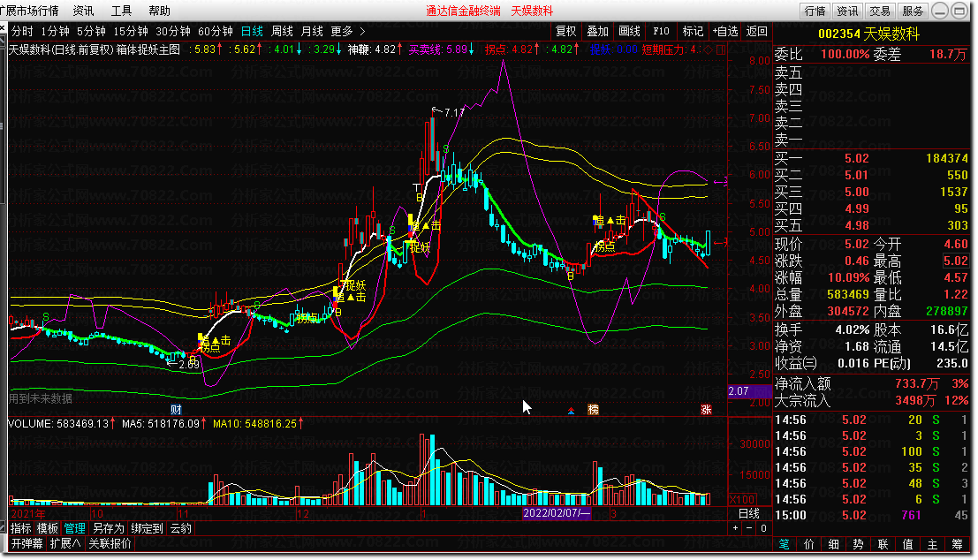The width and height of the screenshot is (978, 560).
Task: Open 指标 indicator tab
Action: click(21, 528)
